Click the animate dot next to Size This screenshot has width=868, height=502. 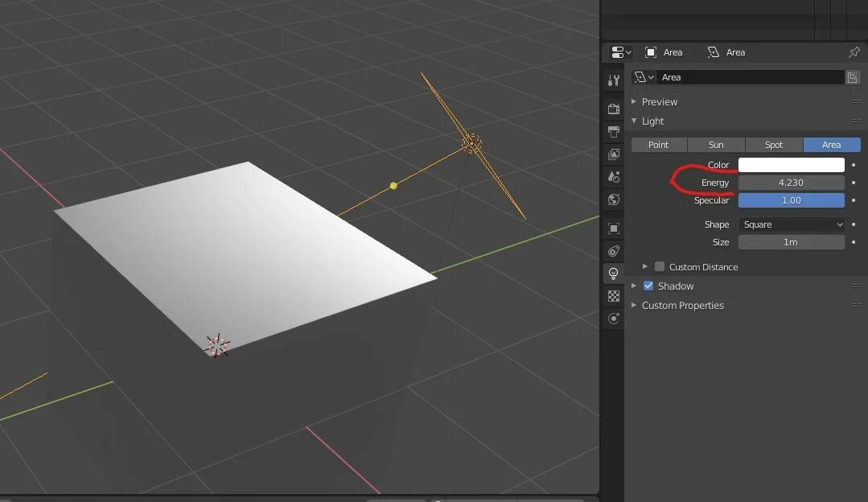click(854, 242)
